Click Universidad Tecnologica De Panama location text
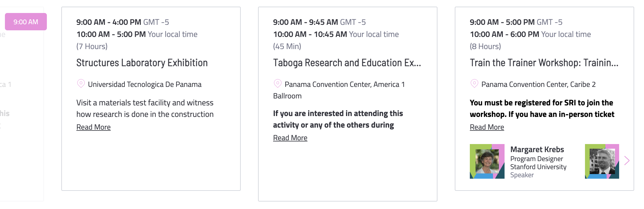Viewport: 644px width, 209px height. tap(145, 84)
